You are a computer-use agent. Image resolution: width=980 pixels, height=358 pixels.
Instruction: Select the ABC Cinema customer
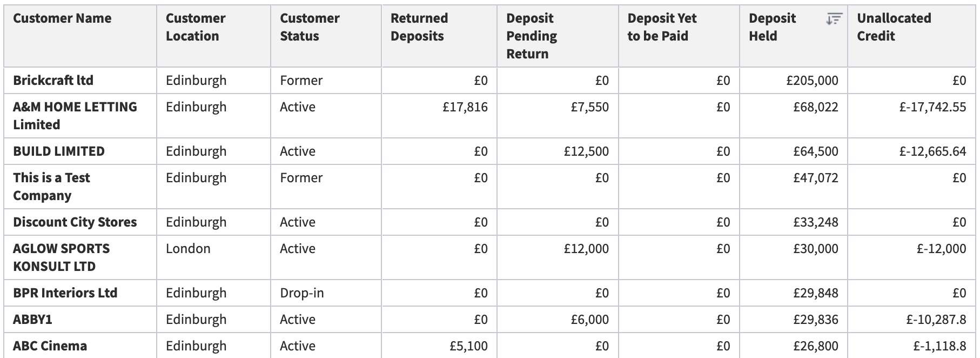50,346
